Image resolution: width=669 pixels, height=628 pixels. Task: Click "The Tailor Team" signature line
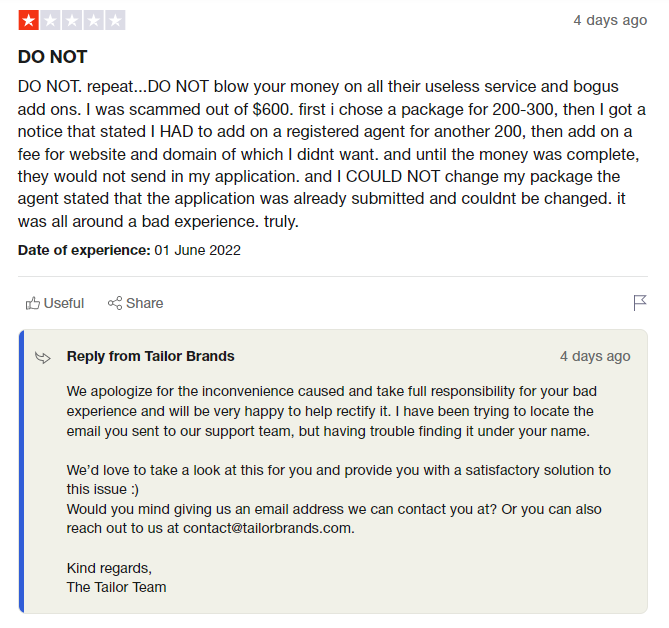[x=116, y=587]
